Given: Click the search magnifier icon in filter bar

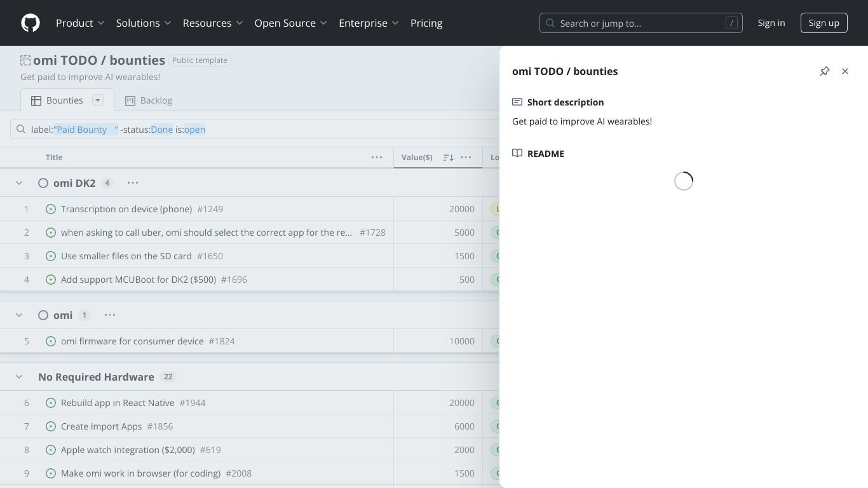Looking at the screenshot, I should tap(21, 129).
